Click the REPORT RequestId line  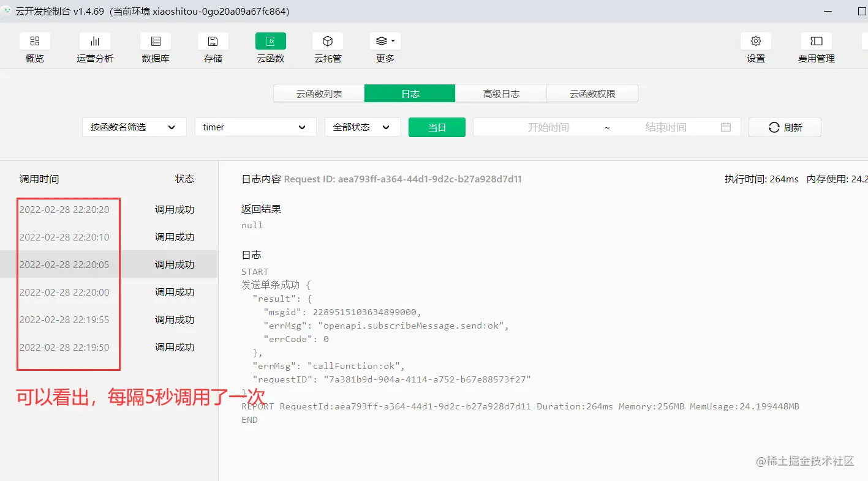(520, 406)
